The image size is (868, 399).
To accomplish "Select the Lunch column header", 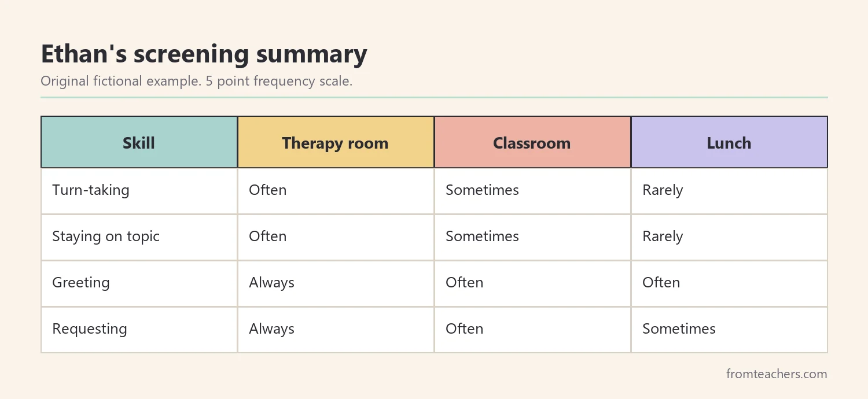I will click(x=729, y=142).
